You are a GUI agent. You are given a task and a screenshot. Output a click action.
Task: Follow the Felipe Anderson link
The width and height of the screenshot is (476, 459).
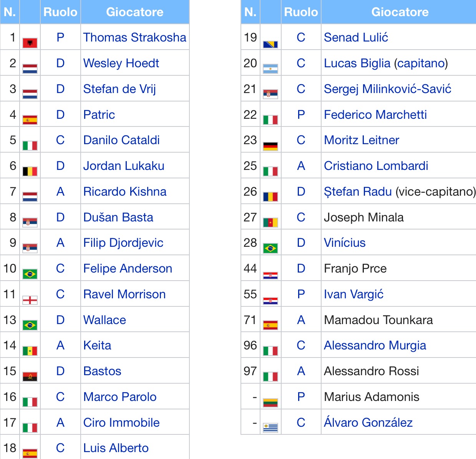click(128, 268)
